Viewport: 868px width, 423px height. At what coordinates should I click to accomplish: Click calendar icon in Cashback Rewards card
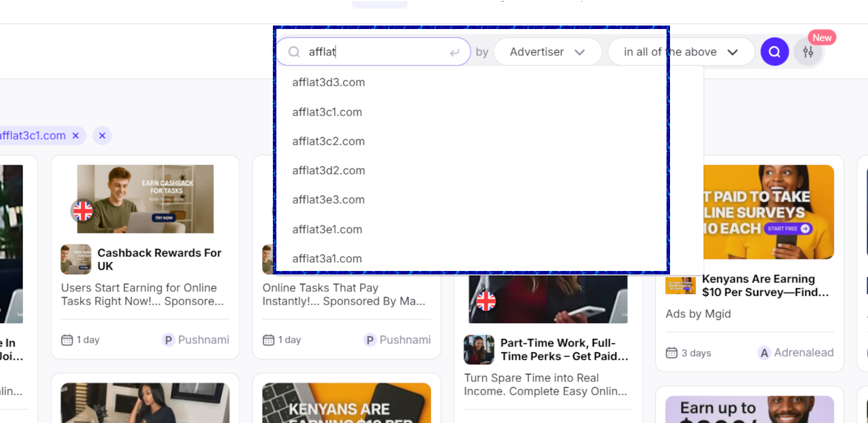tap(67, 340)
